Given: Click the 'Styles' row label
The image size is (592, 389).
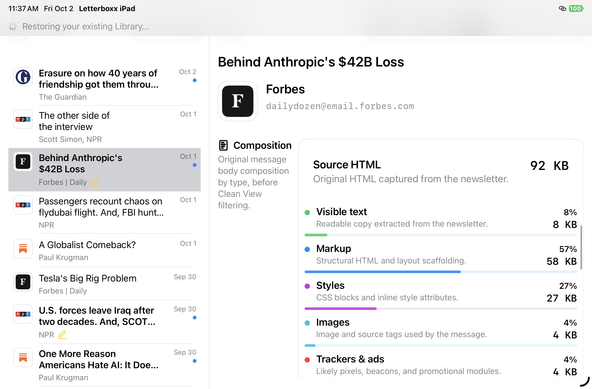Looking at the screenshot, I should click(330, 286).
